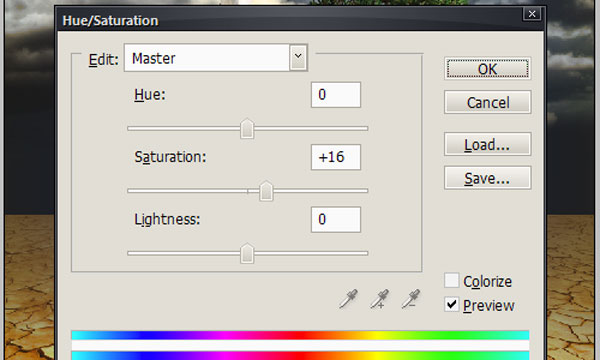The width and height of the screenshot is (600, 360).
Task: Click the Saturation +16 value field
Action: [x=336, y=157]
